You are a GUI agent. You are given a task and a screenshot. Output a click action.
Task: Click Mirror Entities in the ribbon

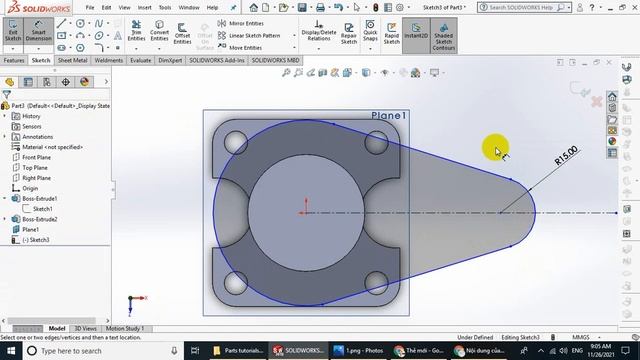pyautogui.click(x=241, y=23)
